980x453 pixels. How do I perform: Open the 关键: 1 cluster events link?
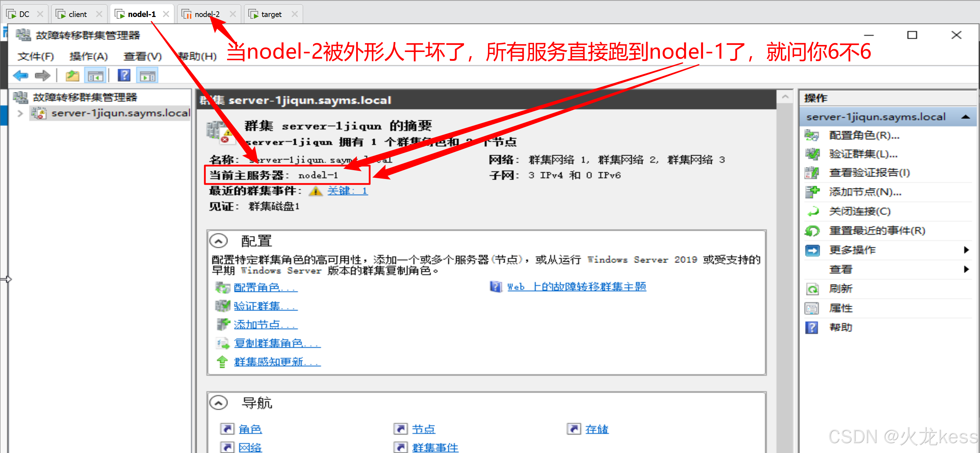[x=347, y=191]
